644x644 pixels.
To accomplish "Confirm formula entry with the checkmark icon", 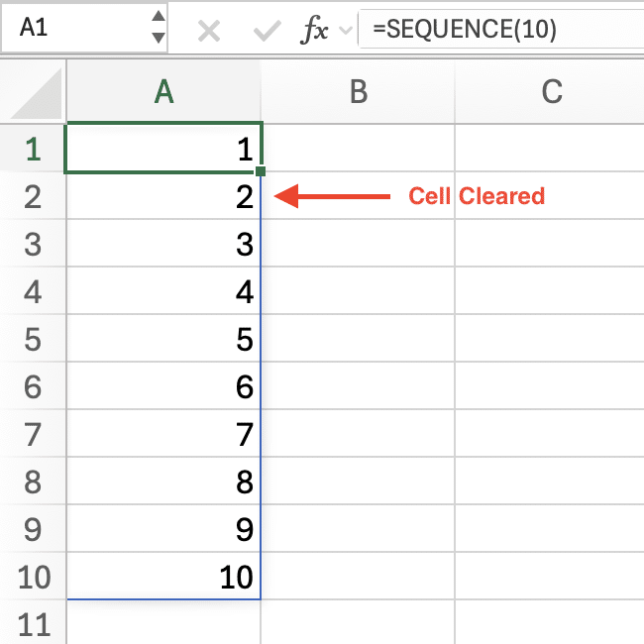I will [x=268, y=32].
